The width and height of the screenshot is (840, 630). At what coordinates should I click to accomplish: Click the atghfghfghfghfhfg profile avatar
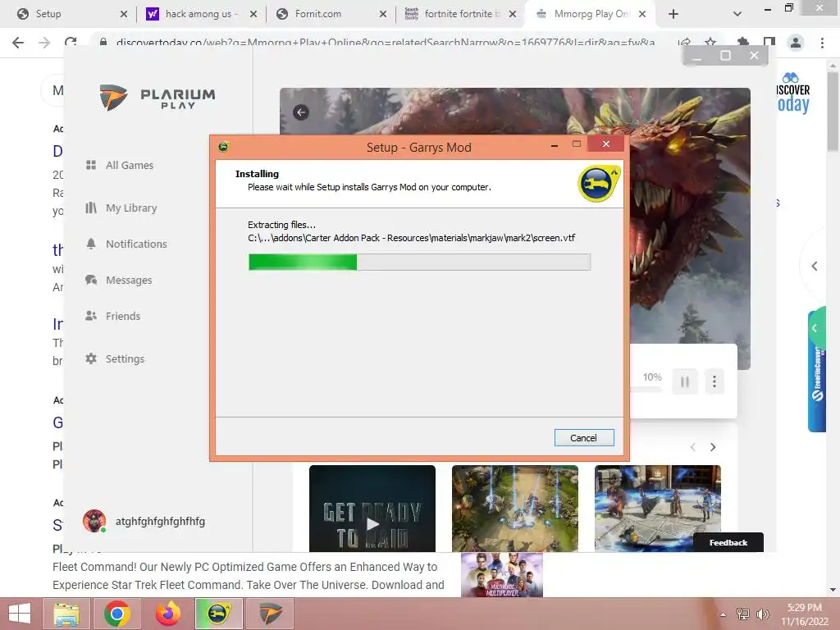tap(94, 521)
